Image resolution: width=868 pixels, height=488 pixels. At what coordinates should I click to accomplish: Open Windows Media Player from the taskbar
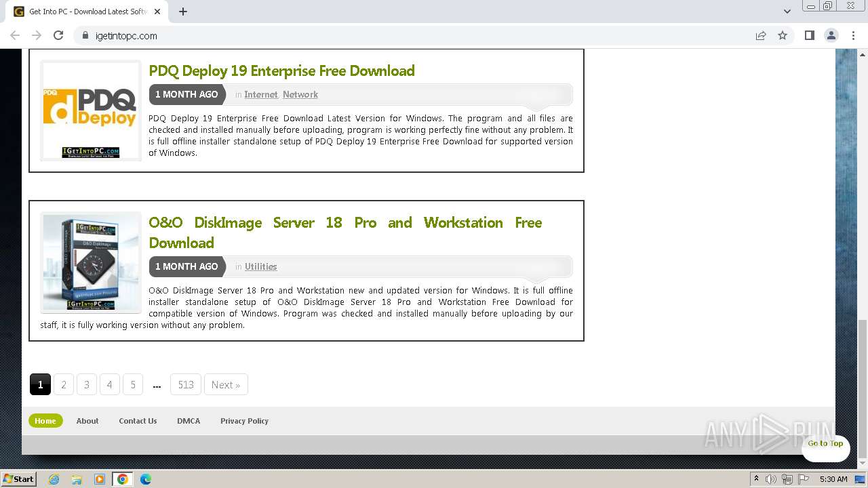click(x=100, y=479)
